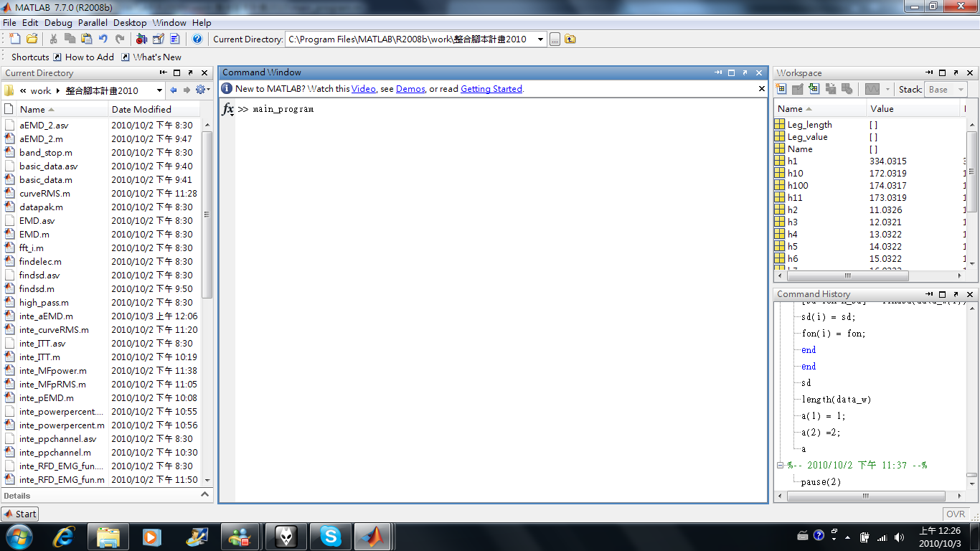Image resolution: width=980 pixels, height=551 pixels.
Task: Open the Video link in Command Window
Action: (364, 89)
